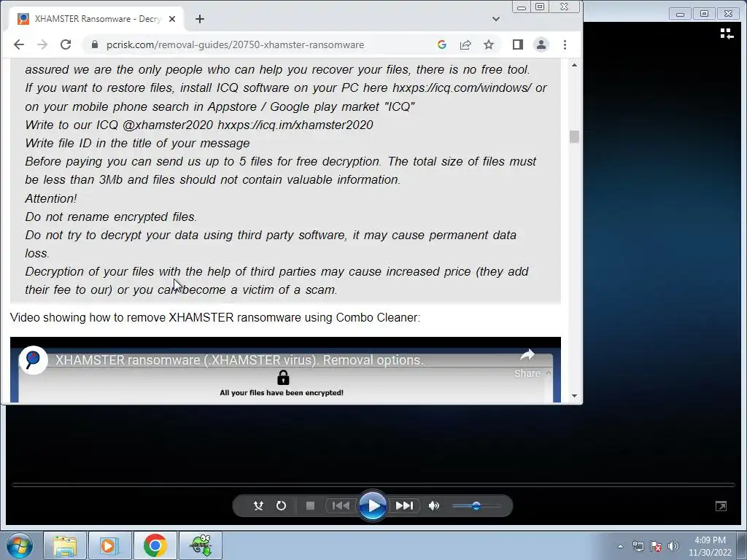Screen dimensions: 747x560
Task: Click the Next track button
Action: coord(404,506)
